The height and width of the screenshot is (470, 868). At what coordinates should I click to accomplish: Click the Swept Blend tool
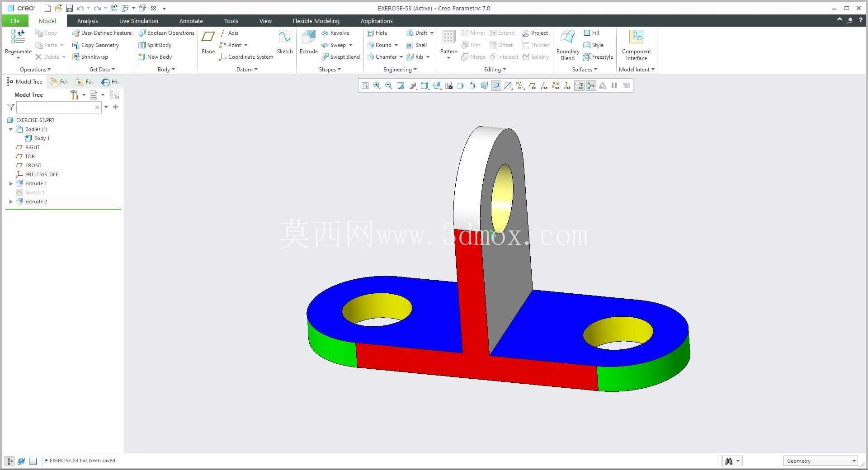click(340, 57)
